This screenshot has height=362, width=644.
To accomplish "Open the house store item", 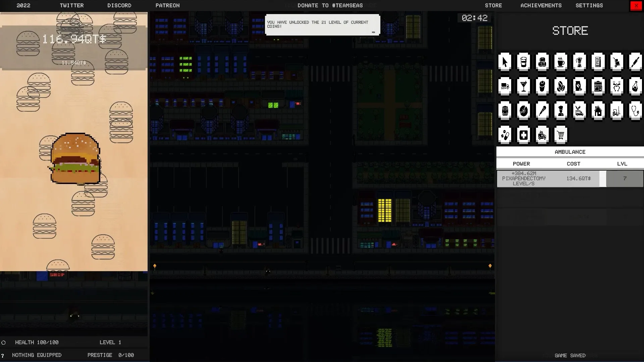I will [598, 111].
